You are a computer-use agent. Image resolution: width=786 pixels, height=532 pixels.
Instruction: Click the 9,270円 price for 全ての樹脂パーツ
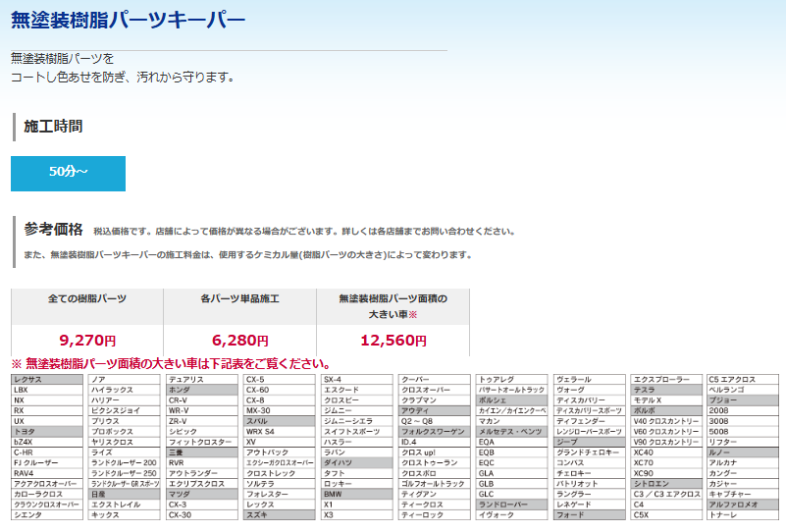pyautogui.click(x=87, y=341)
